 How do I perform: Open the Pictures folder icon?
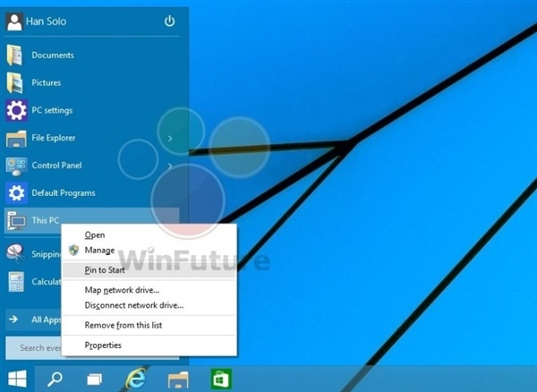click(x=14, y=83)
